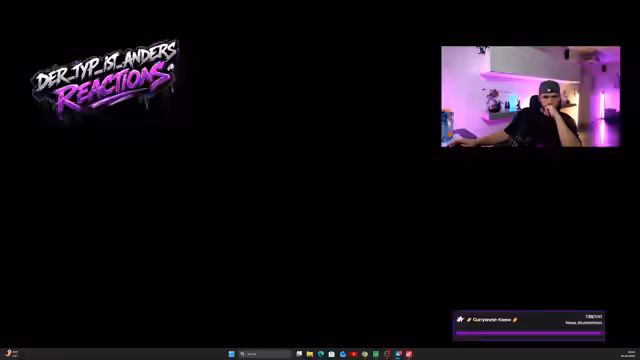This screenshot has width=640, height=360.
Task: Open the dark icon with the red badge
Action: [387, 354]
